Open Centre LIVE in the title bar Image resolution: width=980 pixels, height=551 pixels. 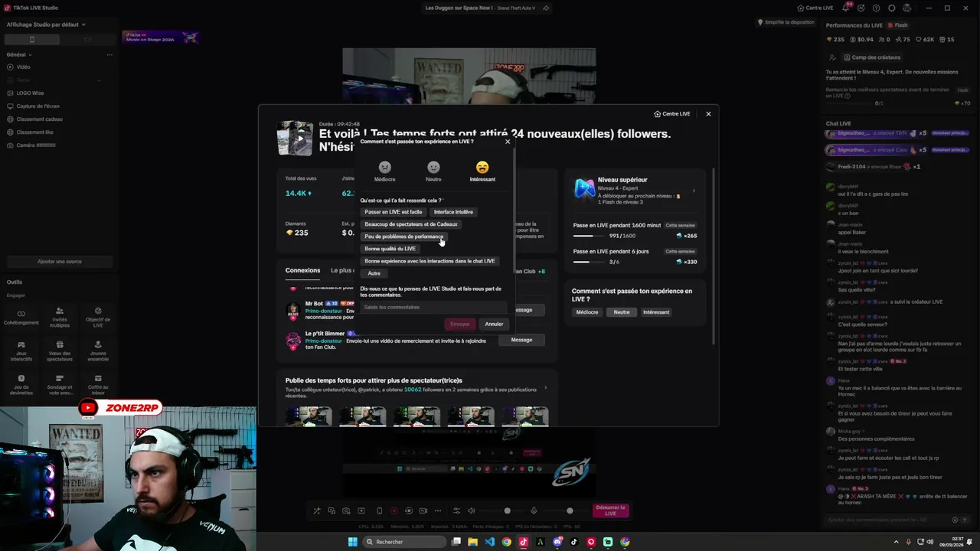pyautogui.click(x=815, y=8)
